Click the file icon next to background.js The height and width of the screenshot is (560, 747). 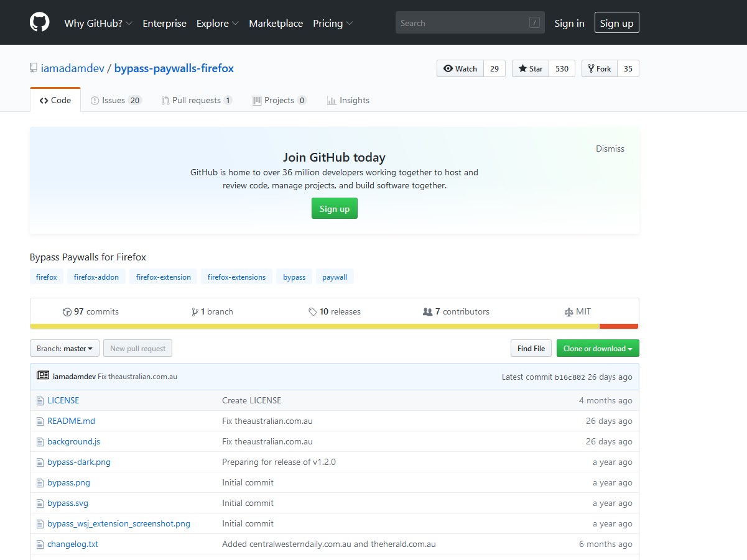(40, 441)
